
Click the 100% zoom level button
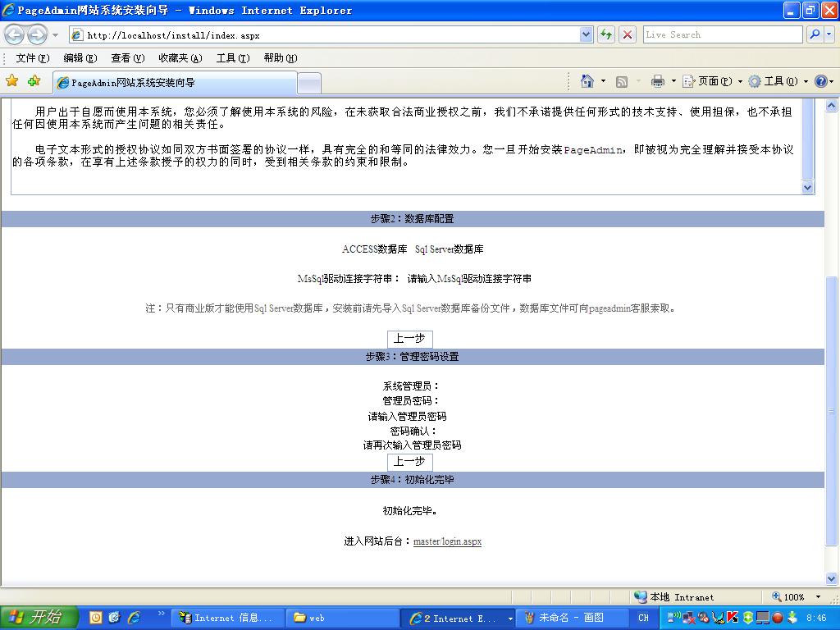tap(788, 597)
